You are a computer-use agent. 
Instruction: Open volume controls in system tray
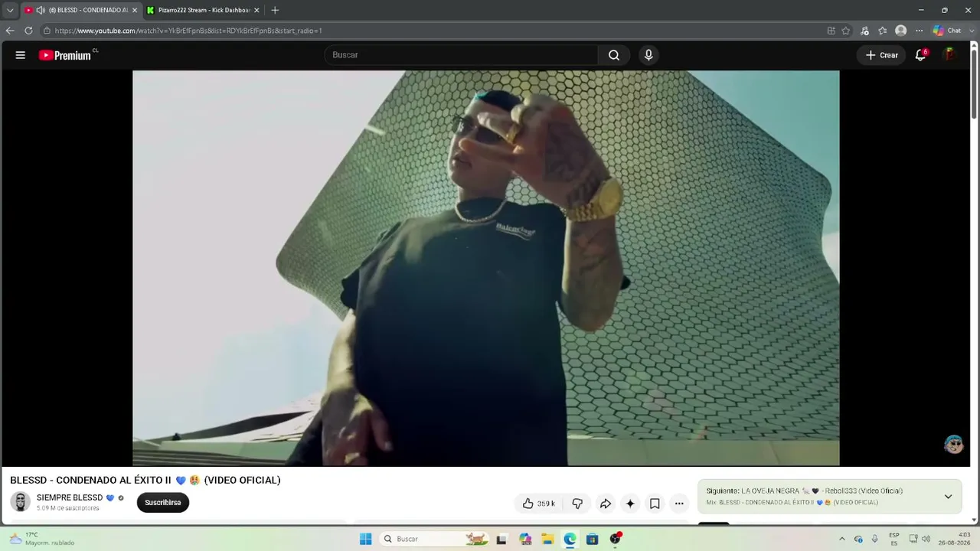[926, 539]
